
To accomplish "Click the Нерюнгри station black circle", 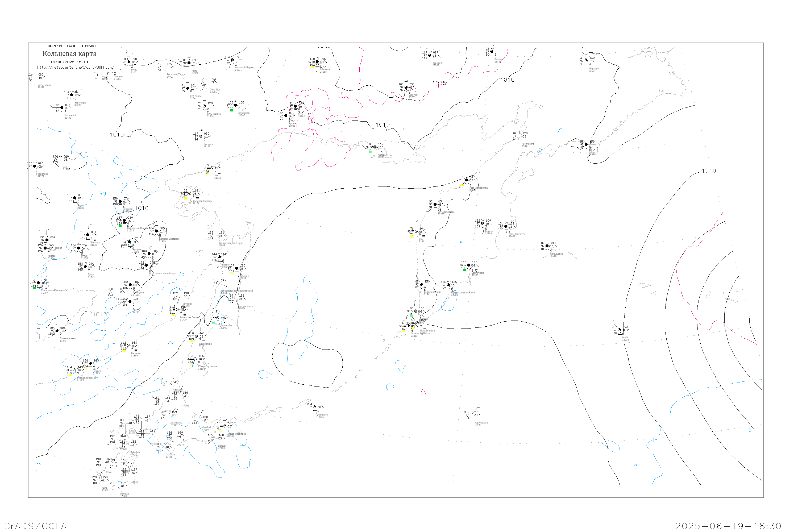I will coord(72,95).
